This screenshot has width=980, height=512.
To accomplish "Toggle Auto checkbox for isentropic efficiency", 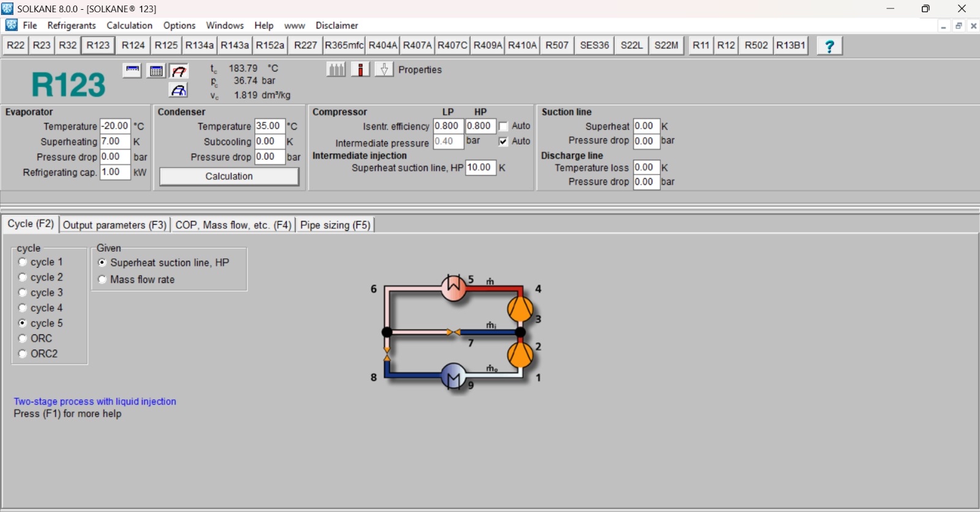I will [x=503, y=126].
